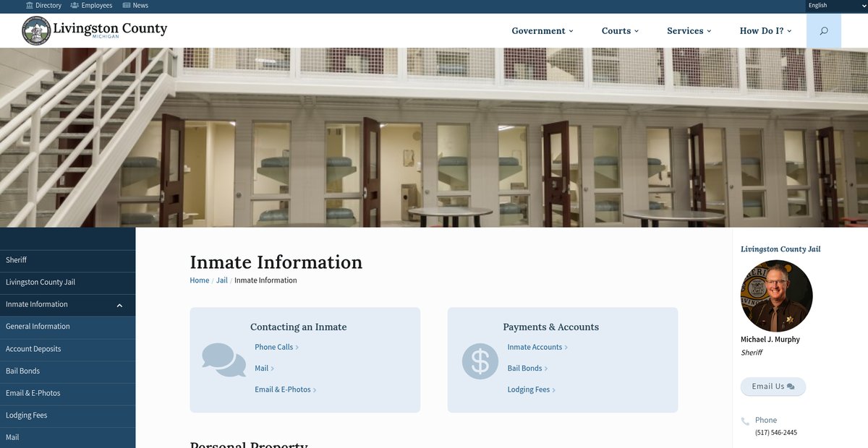Open the English language selector
Viewport: 868px width, 448px height.
pyautogui.click(x=837, y=6)
